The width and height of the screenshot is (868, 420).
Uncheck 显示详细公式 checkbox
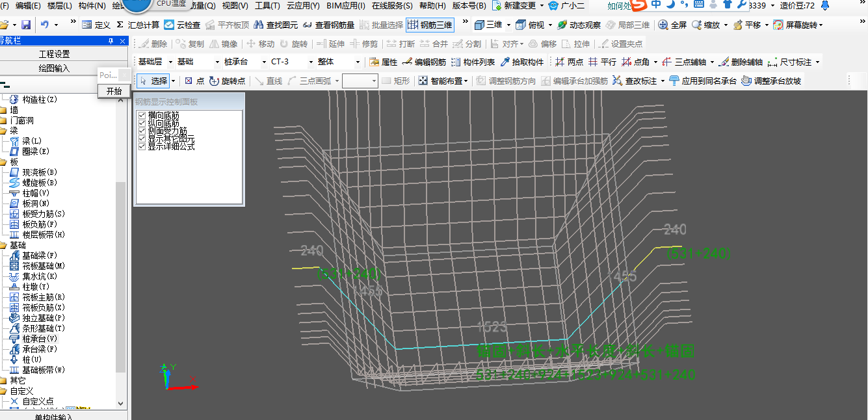point(142,147)
